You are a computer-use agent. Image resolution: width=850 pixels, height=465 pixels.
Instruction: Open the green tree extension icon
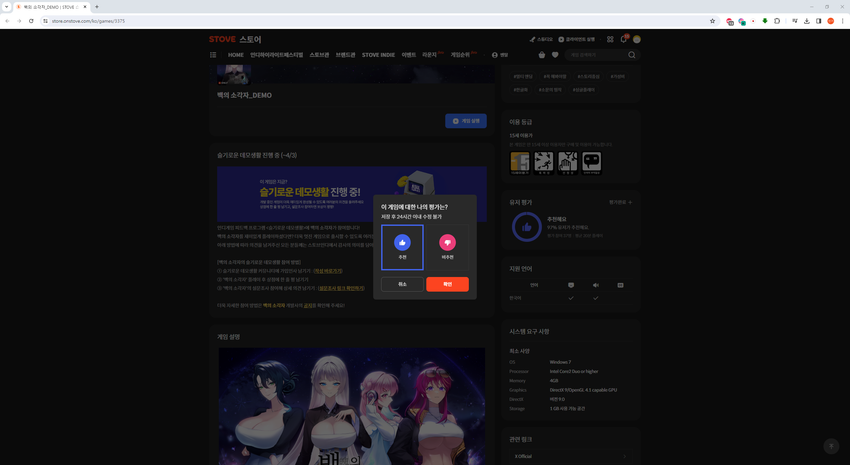[765, 21]
